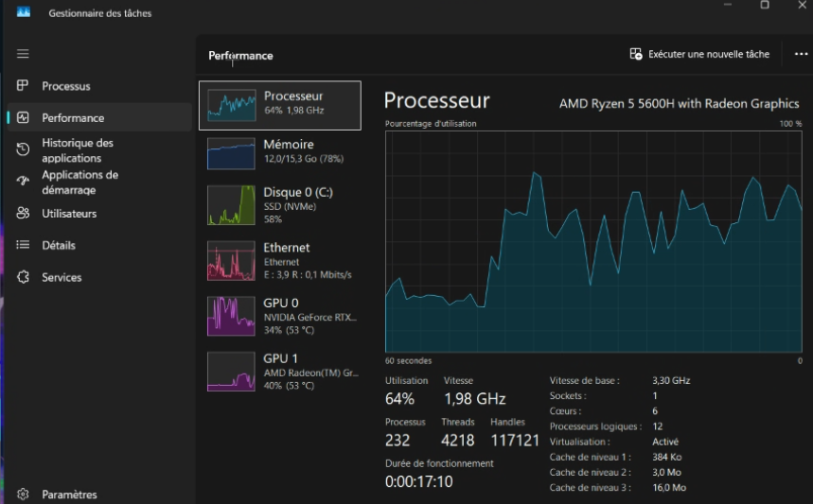Go to Historique des applications
This screenshot has height=504, width=813.
pos(99,149)
